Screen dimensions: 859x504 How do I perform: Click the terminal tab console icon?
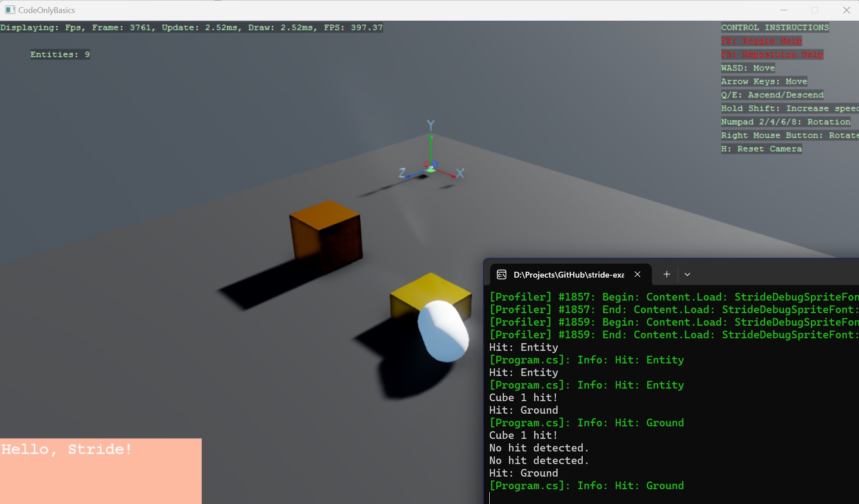coord(501,274)
